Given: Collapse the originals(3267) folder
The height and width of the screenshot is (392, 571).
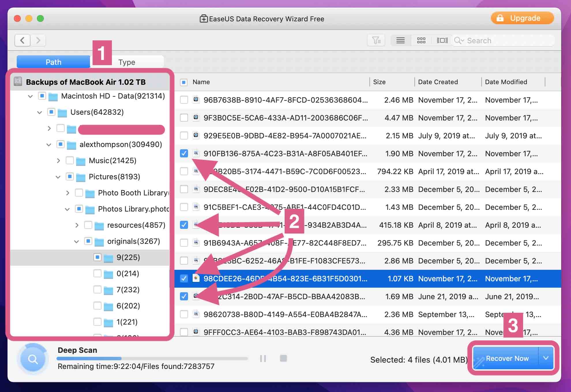Looking at the screenshot, I should [x=76, y=242].
